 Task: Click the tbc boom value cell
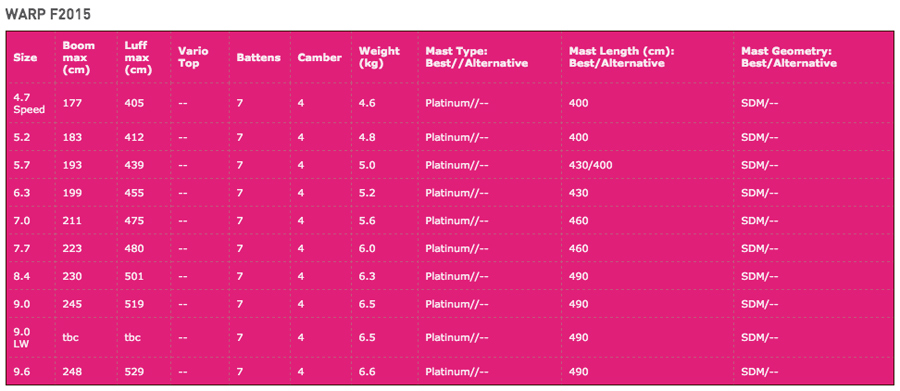(x=70, y=338)
